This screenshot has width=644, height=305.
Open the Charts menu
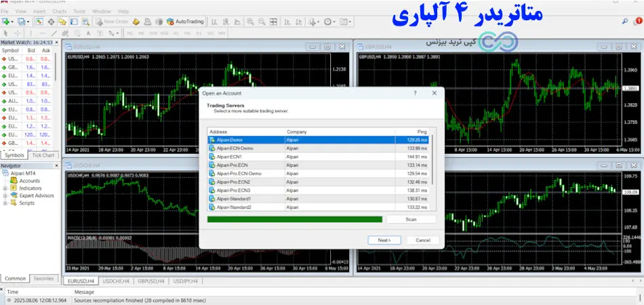(60, 12)
